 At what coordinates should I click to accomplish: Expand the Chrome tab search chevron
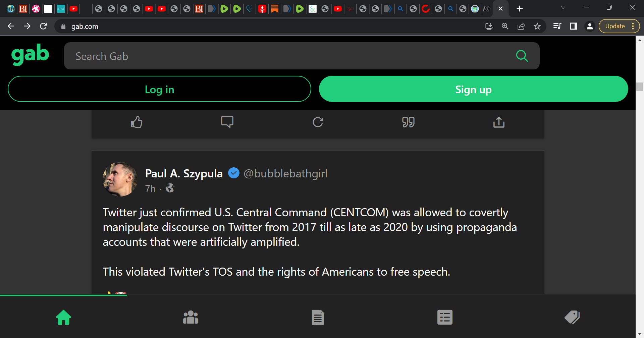click(563, 7)
